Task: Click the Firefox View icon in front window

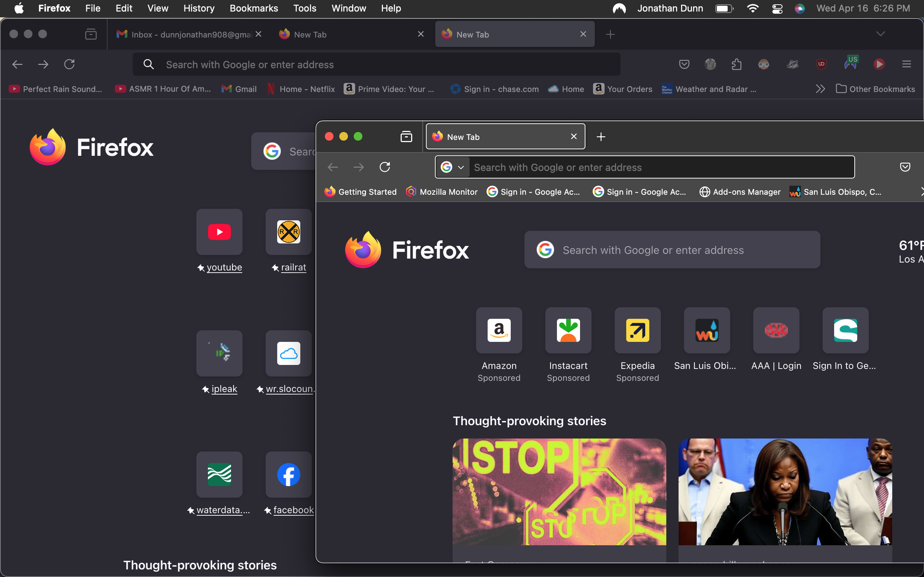Action: click(x=406, y=136)
